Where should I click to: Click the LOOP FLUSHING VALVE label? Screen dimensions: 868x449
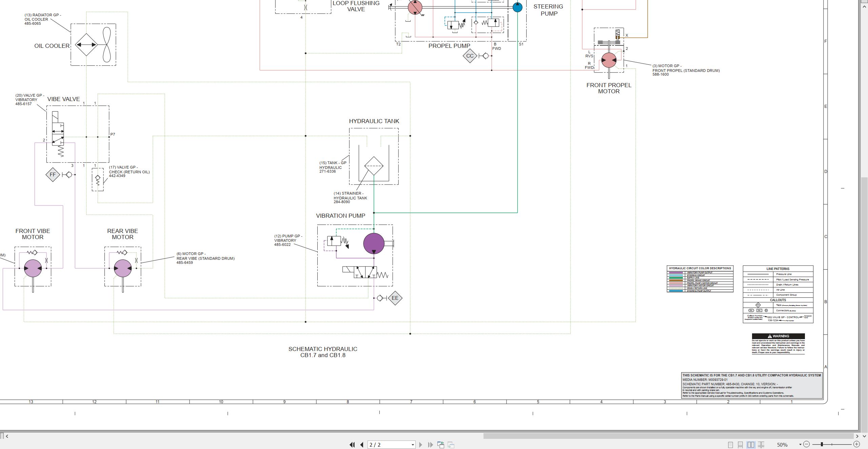[356, 6]
